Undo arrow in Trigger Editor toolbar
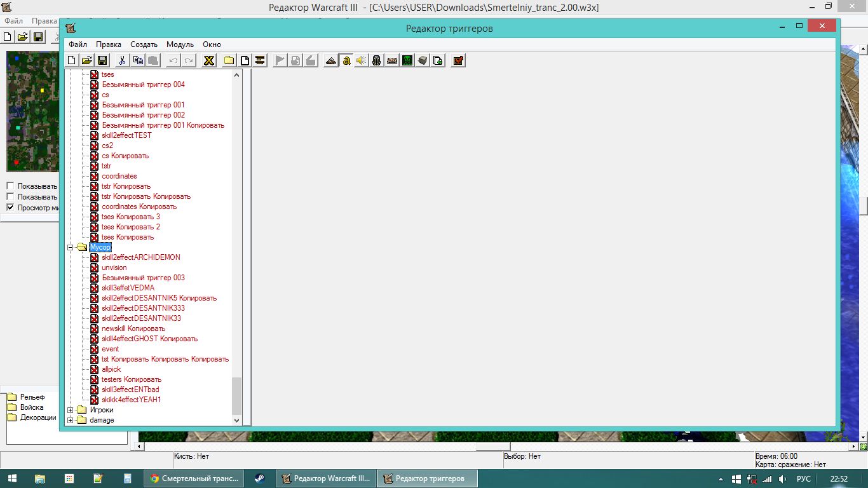This screenshot has width=868, height=488. [173, 60]
